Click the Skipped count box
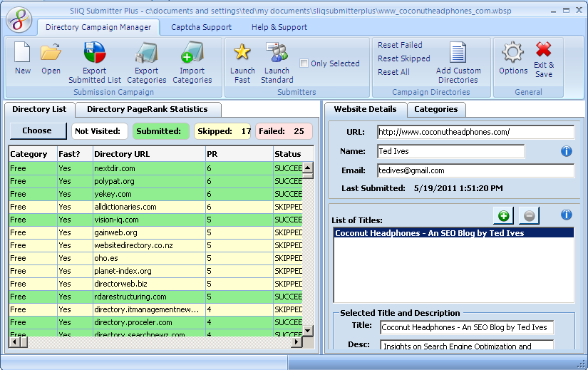588x370 pixels. point(222,131)
